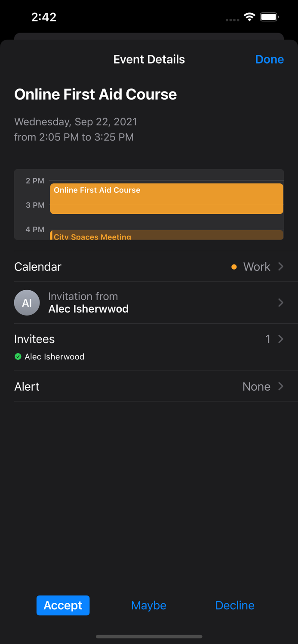298x644 pixels.
Task: Tap the chevron beside the Invitees count
Action: click(280, 339)
